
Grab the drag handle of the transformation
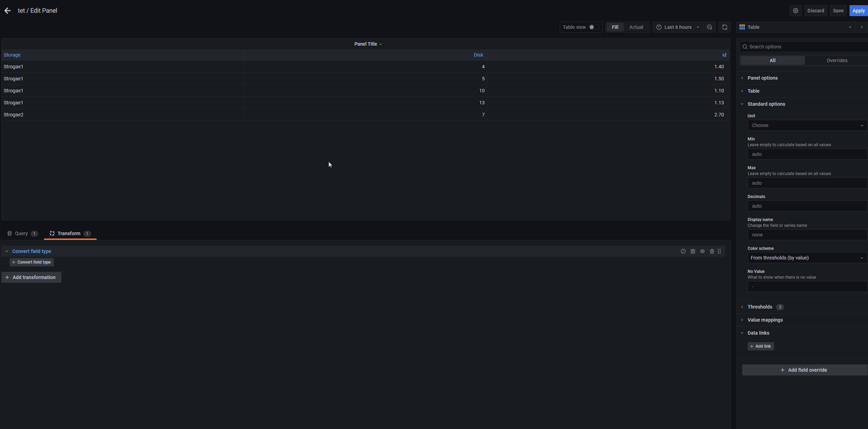pos(719,251)
